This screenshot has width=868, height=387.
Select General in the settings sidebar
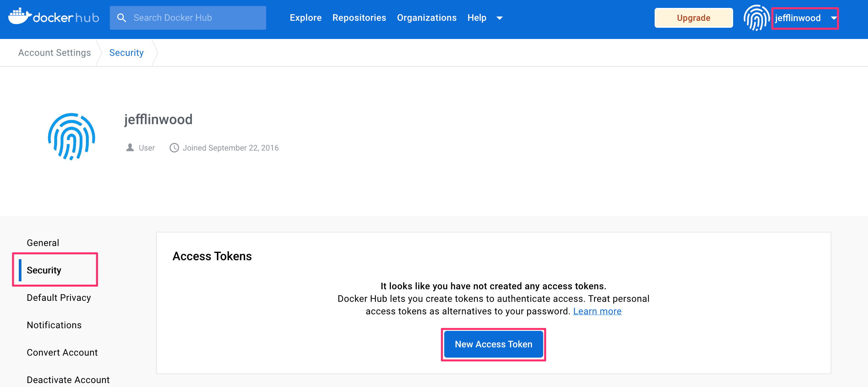43,243
